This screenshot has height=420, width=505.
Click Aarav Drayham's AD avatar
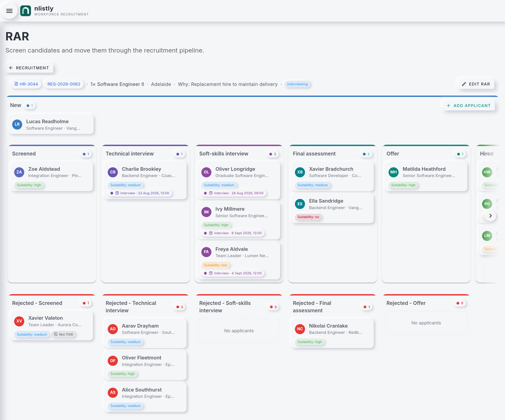coord(113,329)
